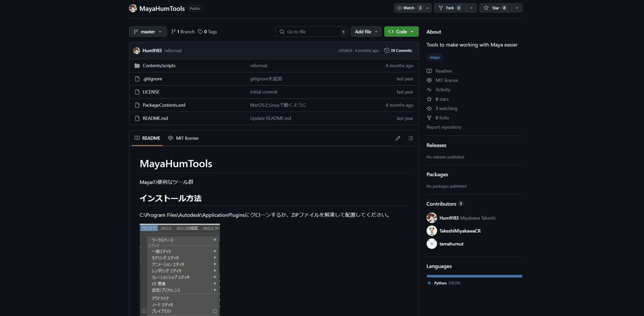Click the Hum9183 commit author avatar
644x316 pixels.
tap(137, 51)
